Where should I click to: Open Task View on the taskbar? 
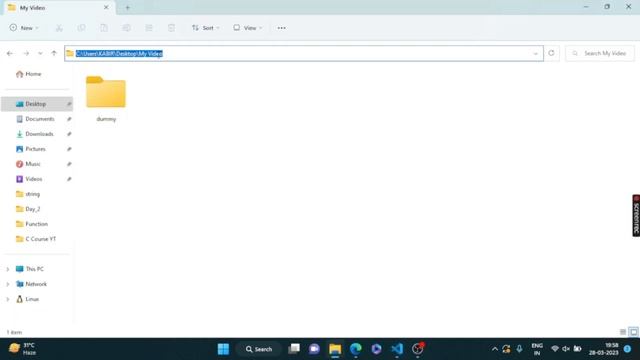pyautogui.click(x=294, y=349)
